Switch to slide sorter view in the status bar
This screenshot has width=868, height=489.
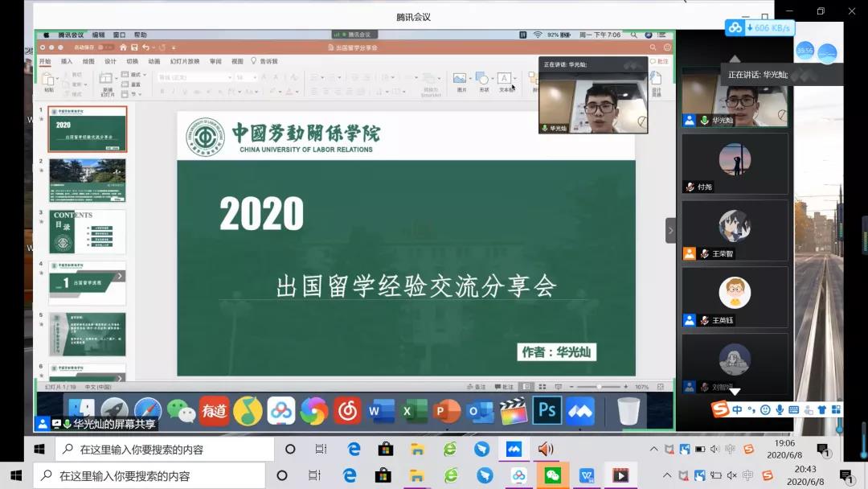pos(542,387)
